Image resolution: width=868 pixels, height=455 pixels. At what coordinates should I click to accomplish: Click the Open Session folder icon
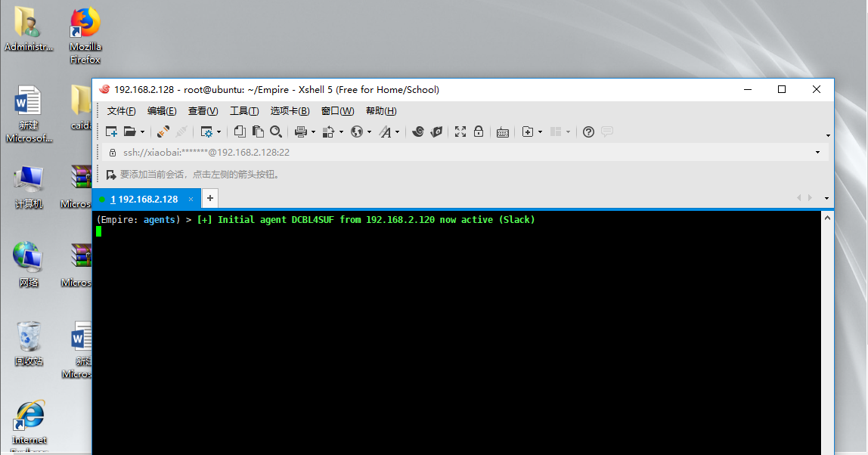[x=129, y=132]
